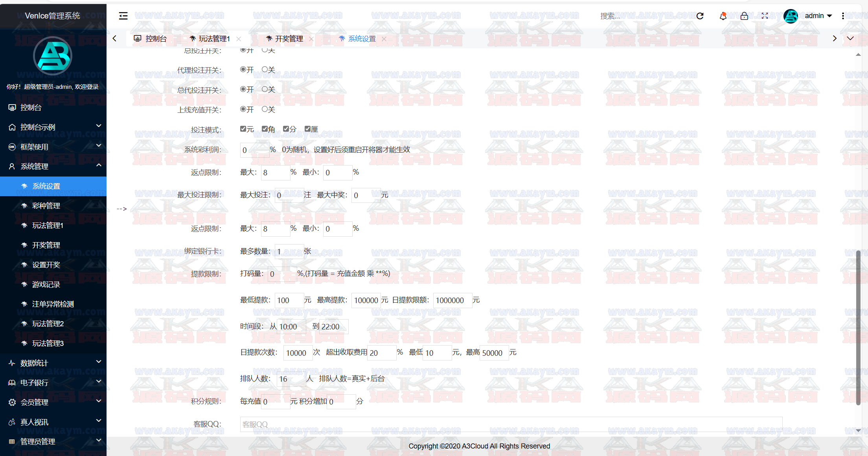Screen dimensions: 868x456
Task: Collapse the sidebar with hamburger icon
Action: click(123, 16)
